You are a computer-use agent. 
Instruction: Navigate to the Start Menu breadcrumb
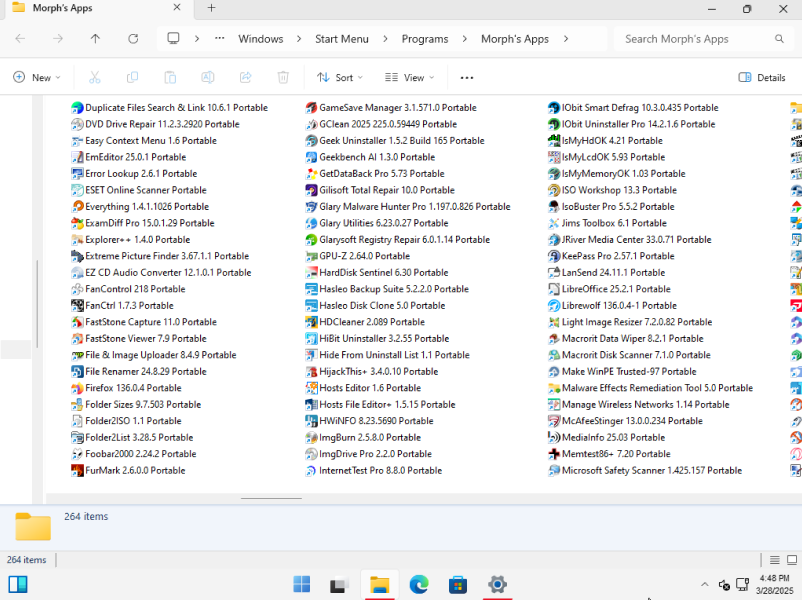342,39
